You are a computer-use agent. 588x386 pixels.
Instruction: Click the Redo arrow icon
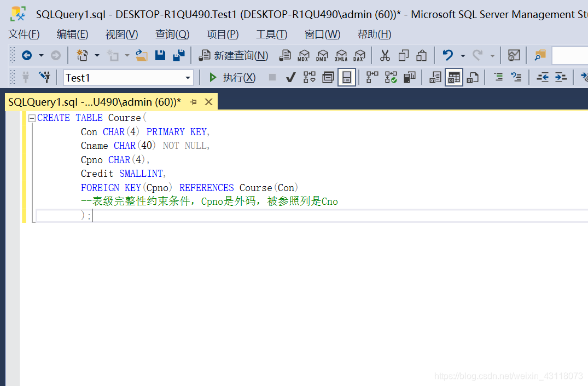pyautogui.click(x=478, y=55)
